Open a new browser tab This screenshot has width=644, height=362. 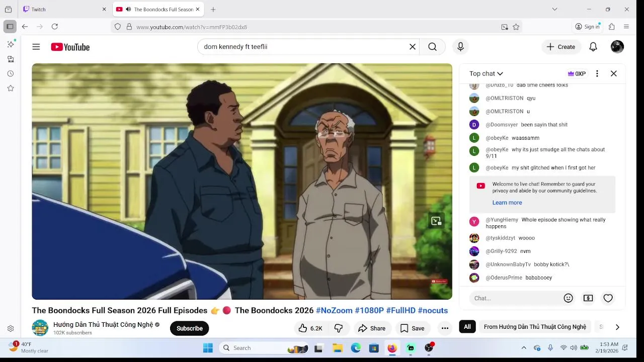(x=213, y=9)
